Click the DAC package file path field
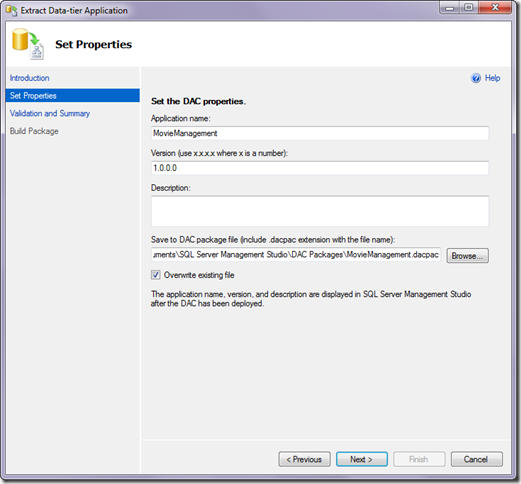521x484 pixels. click(x=296, y=255)
